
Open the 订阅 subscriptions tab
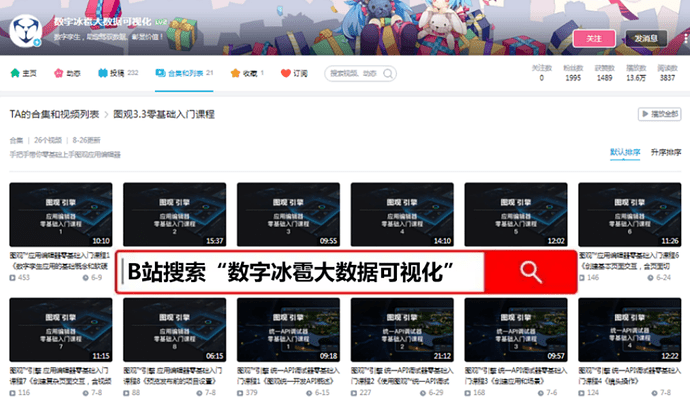point(294,73)
